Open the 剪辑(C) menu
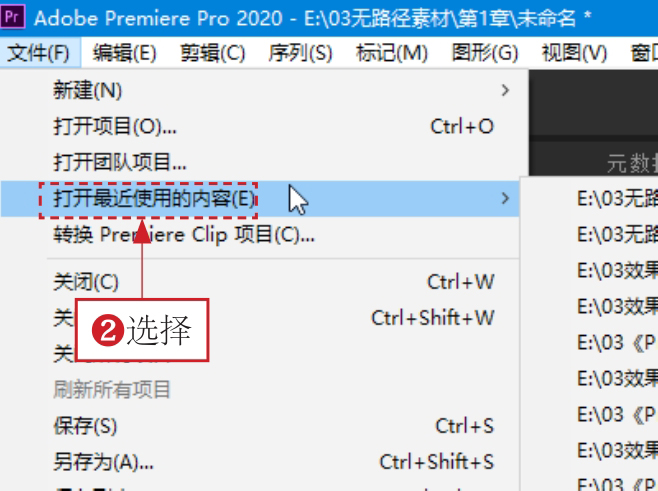The height and width of the screenshot is (491, 658). point(212,53)
